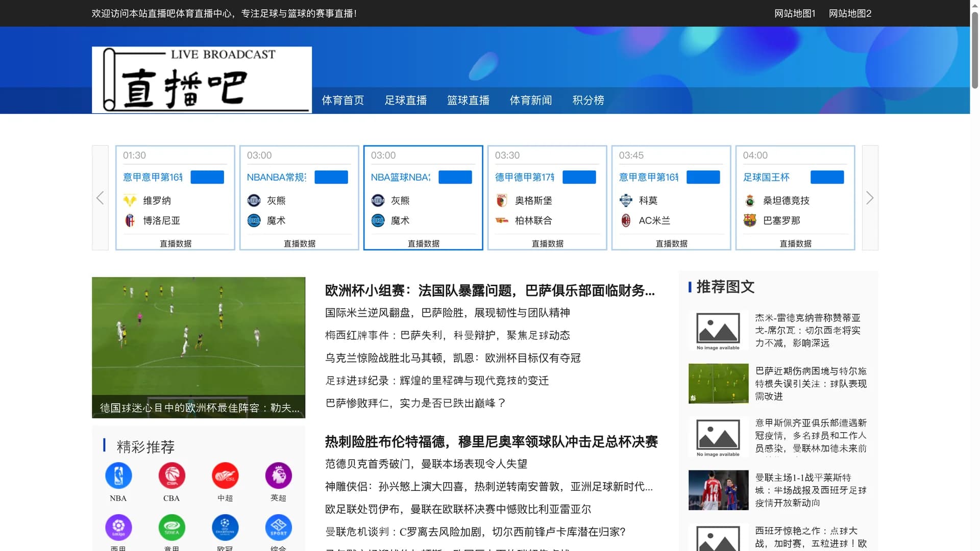Open 直播数据 for 科莫 vs AC米兰
Screen dimensions: 980x551
pos(672,243)
